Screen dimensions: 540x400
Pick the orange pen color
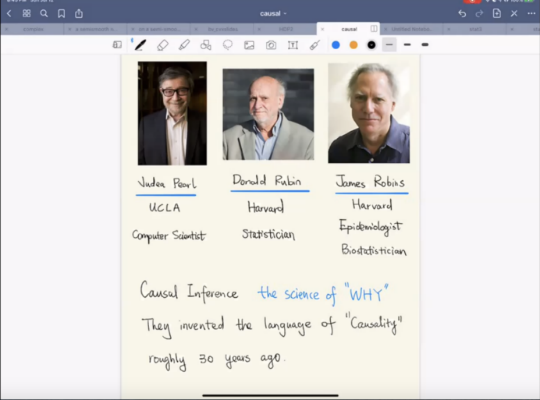coord(354,45)
